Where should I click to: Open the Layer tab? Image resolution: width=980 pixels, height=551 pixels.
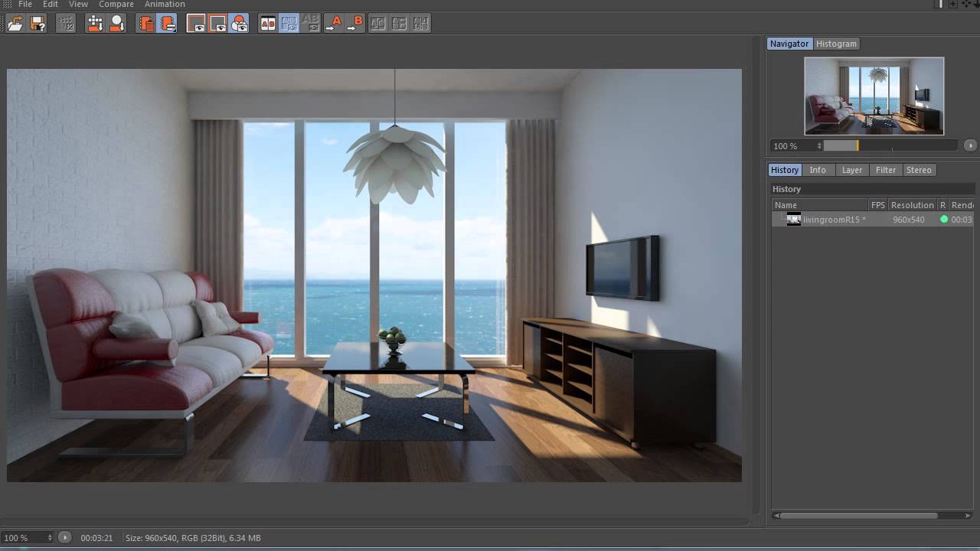[852, 170]
